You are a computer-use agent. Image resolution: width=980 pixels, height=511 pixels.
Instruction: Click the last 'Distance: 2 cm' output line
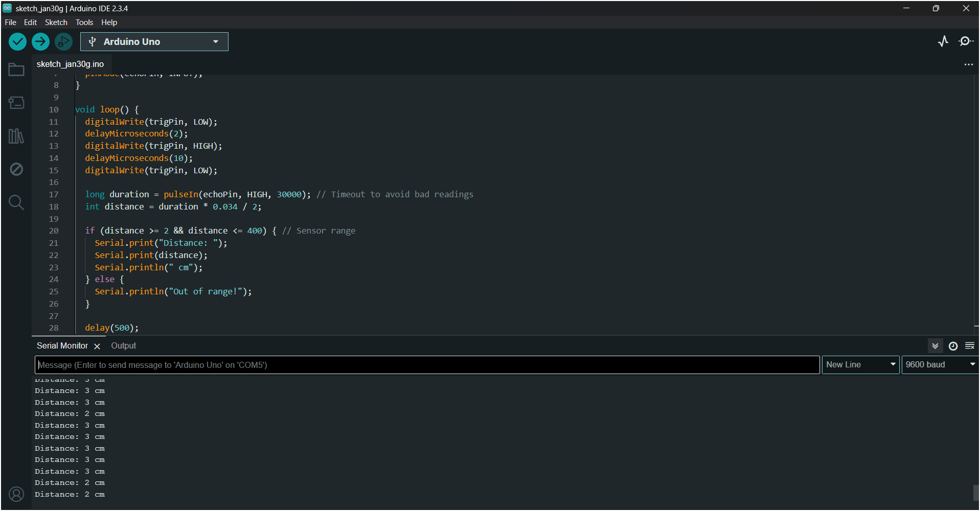[x=70, y=495]
